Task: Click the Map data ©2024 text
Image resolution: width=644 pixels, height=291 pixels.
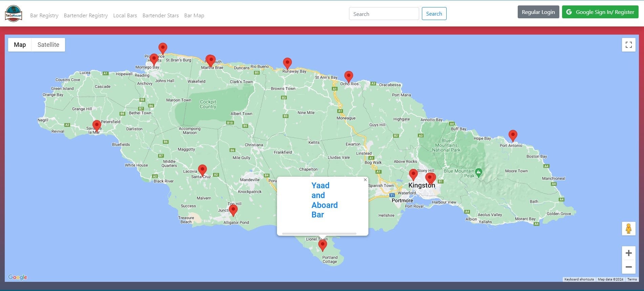Action: (610, 279)
